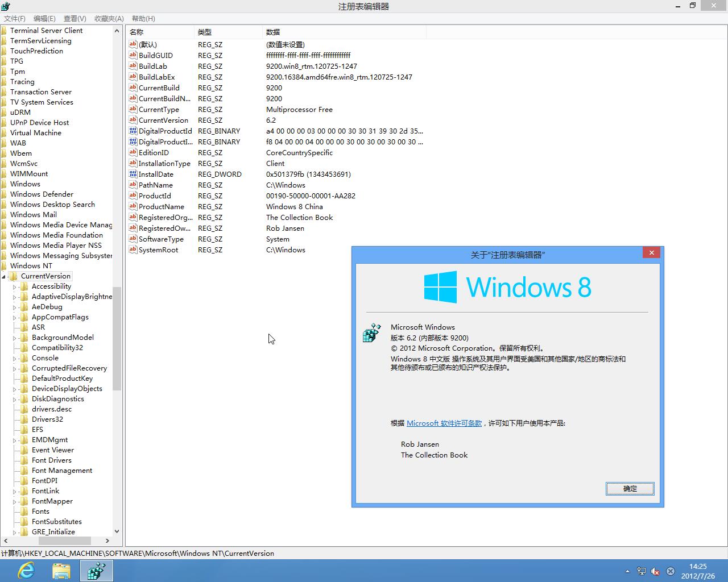
Task: Click the SystemRoot string value icon
Action: (x=133, y=250)
